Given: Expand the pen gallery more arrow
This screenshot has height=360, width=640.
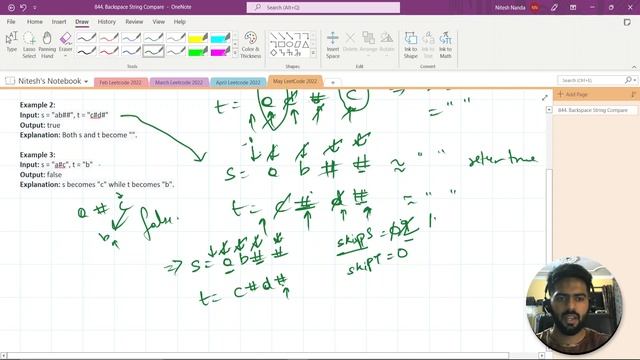Looking at the screenshot, I should (235, 53).
